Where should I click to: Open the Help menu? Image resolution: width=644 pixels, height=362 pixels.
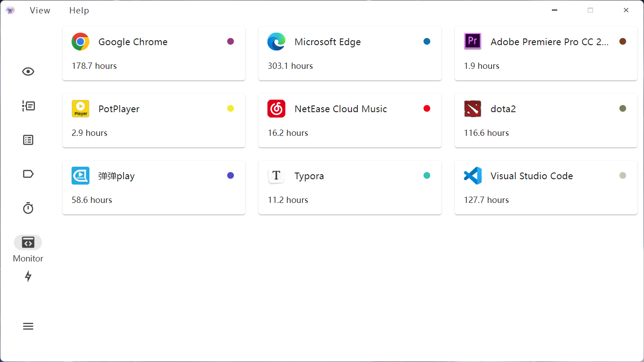coord(79,10)
